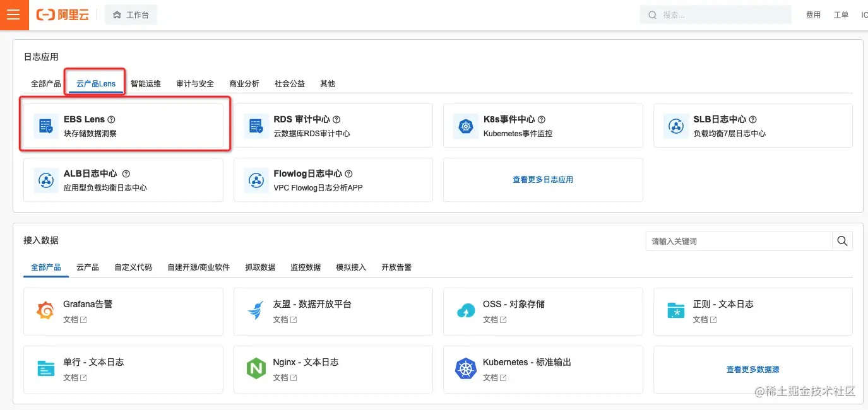Screen dimensions: 868x410
Task: Click the ALB日志中心 card icon
Action: [x=46, y=180]
